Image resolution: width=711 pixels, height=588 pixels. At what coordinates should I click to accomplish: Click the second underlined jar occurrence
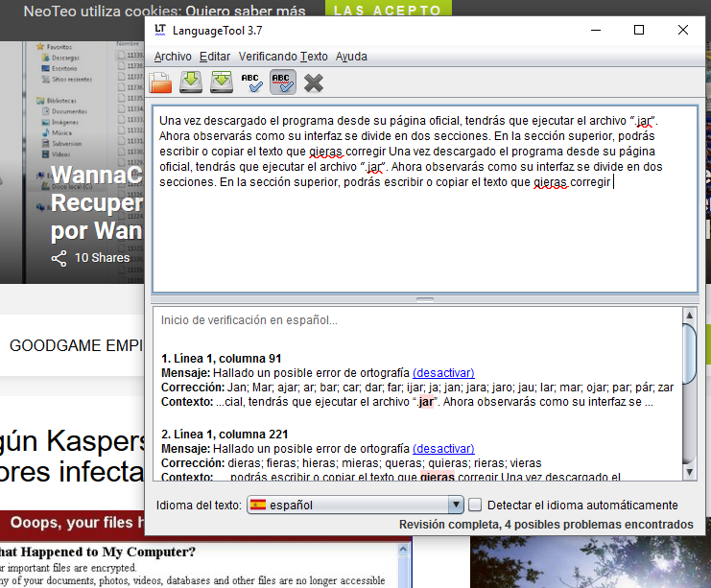pyautogui.click(x=374, y=167)
